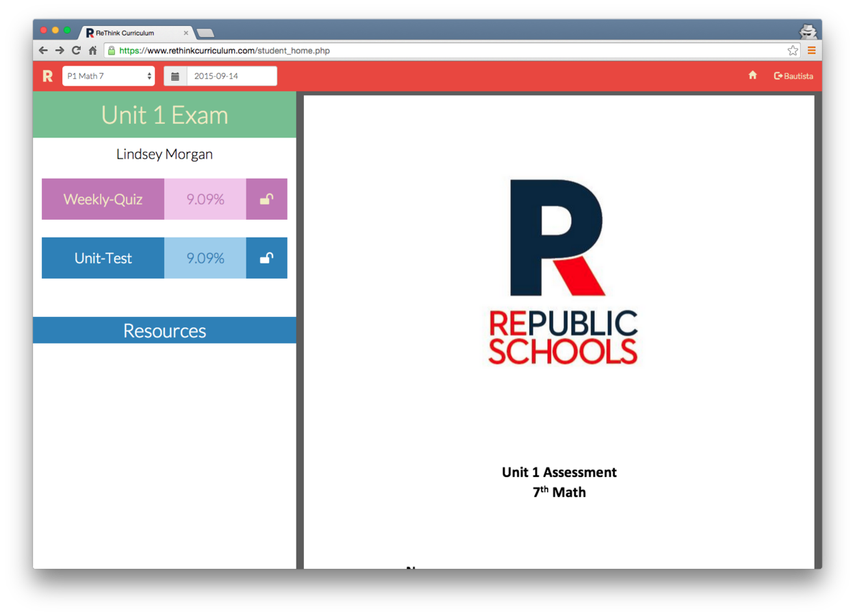The height and width of the screenshot is (616, 855).
Task: Open the P1 Math 7 class dropdown
Action: tap(109, 76)
